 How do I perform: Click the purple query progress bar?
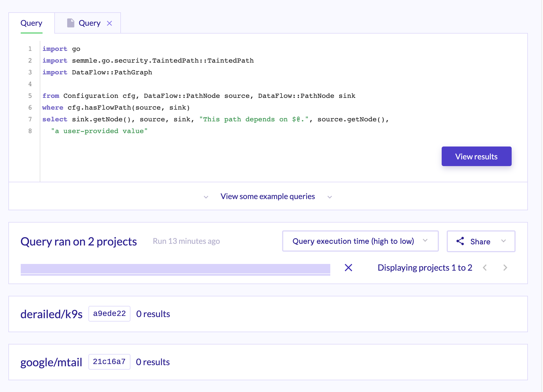coord(175,269)
